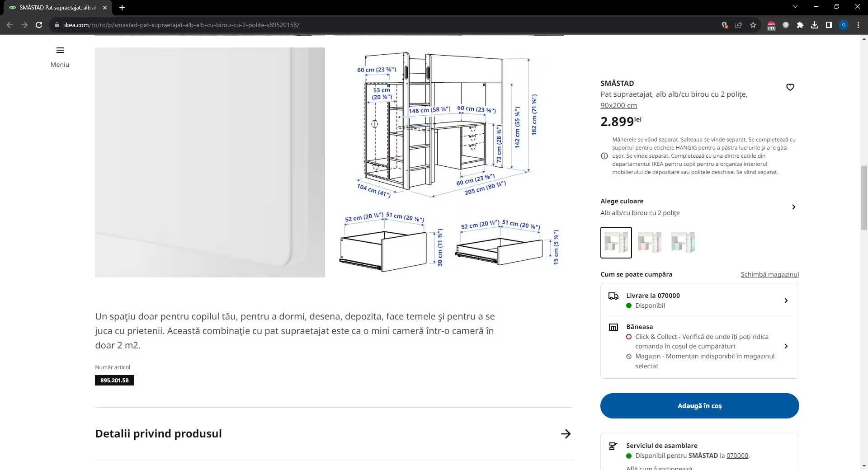Open browser downloads icon

[x=815, y=25]
